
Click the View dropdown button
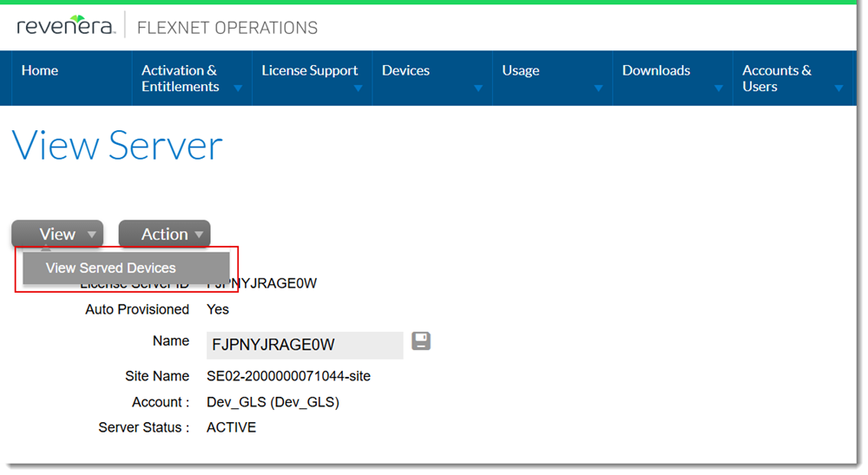[x=57, y=234]
